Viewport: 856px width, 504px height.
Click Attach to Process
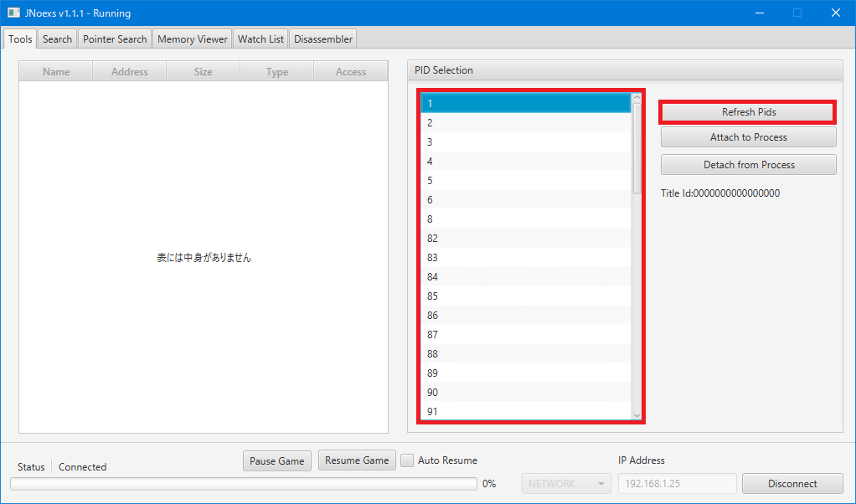749,137
